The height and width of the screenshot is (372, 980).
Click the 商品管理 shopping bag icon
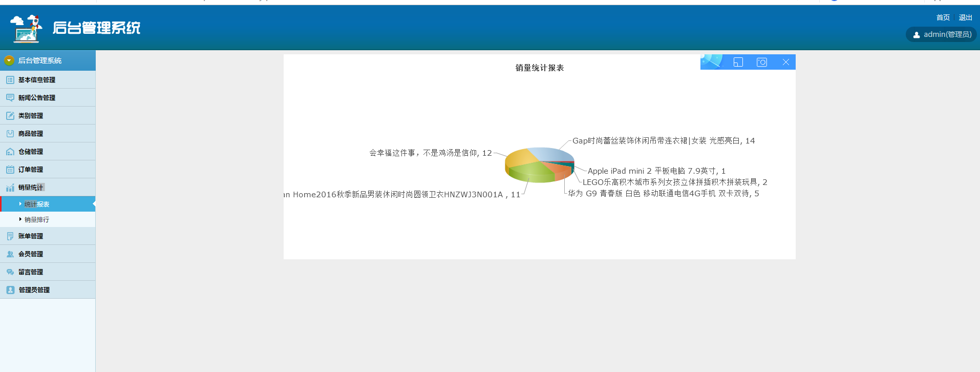coord(10,134)
